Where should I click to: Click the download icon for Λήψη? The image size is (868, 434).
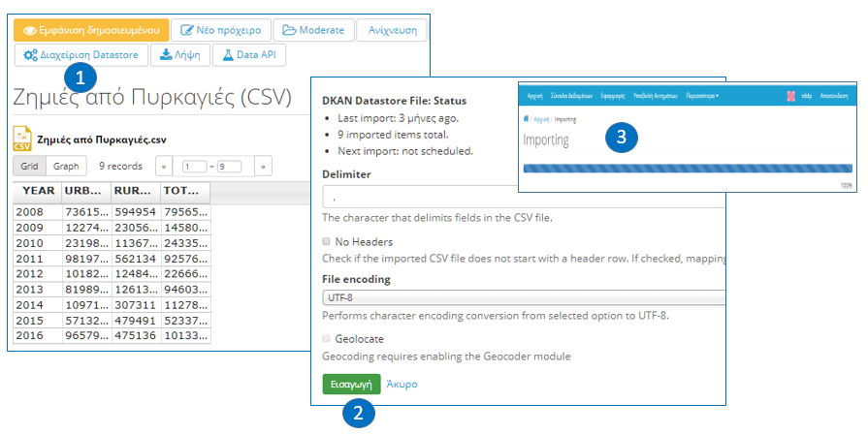pyautogui.click(x=167, y=55)
